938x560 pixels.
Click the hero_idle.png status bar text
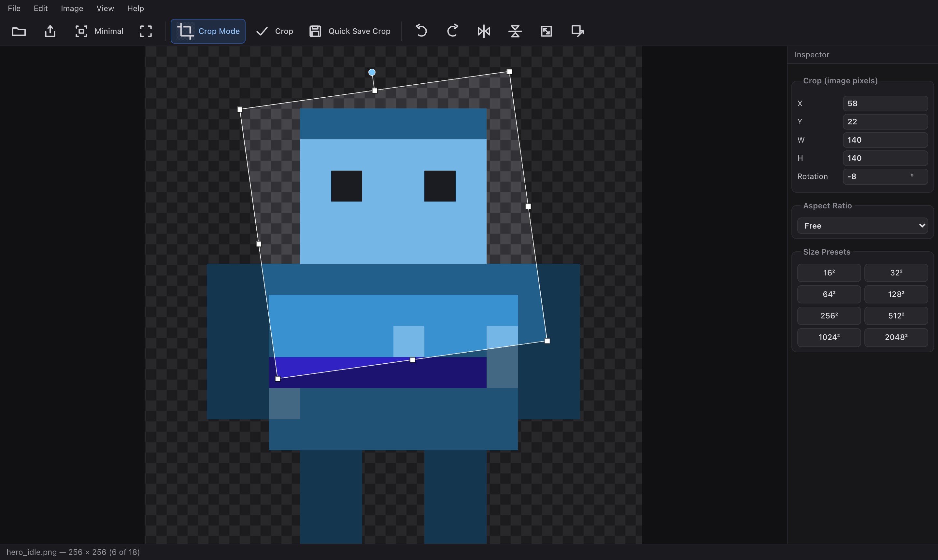pyautogui.click(x=73, y=552)
